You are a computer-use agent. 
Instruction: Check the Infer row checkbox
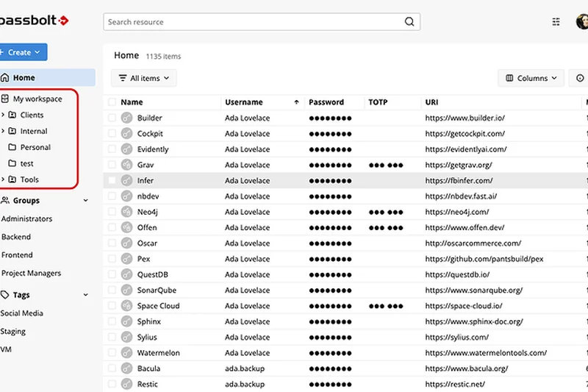point(112,180)
